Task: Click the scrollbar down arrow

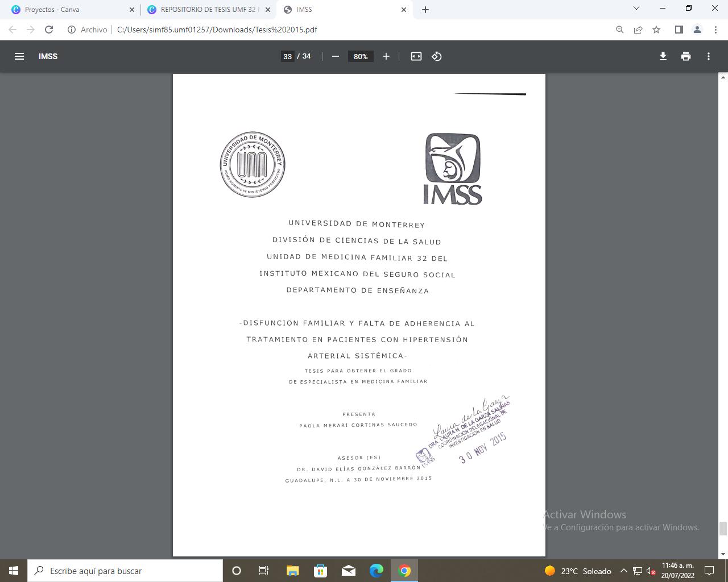Action: [x=723, y=554]
